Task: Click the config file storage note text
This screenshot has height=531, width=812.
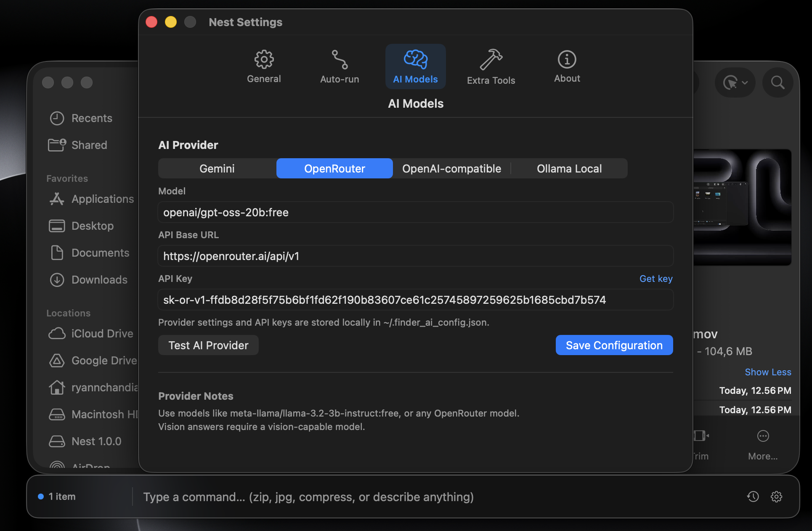Action: pyautogui.click(x=324, y=322)
